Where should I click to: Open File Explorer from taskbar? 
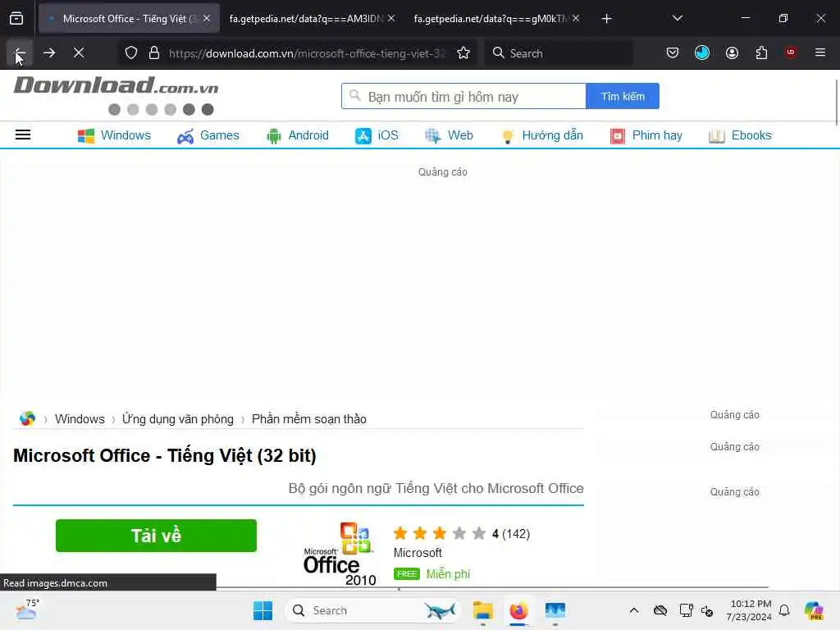coord(482,610)
